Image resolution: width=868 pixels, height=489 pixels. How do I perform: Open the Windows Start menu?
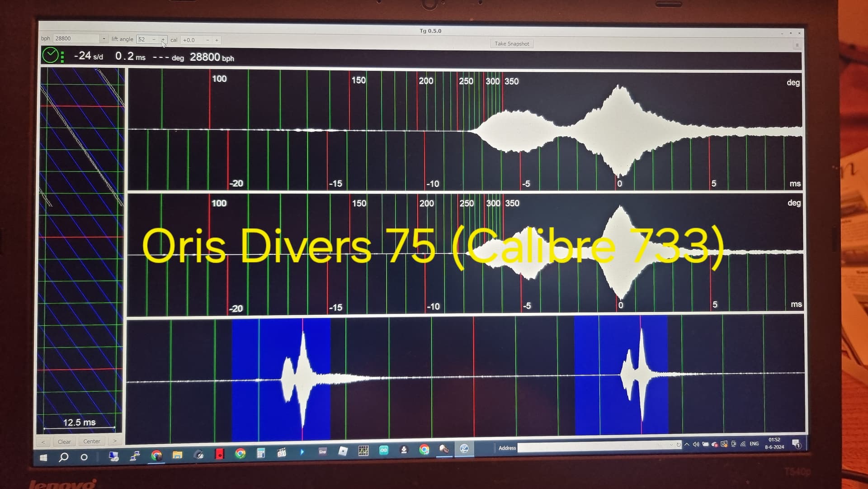coord(43,458)
